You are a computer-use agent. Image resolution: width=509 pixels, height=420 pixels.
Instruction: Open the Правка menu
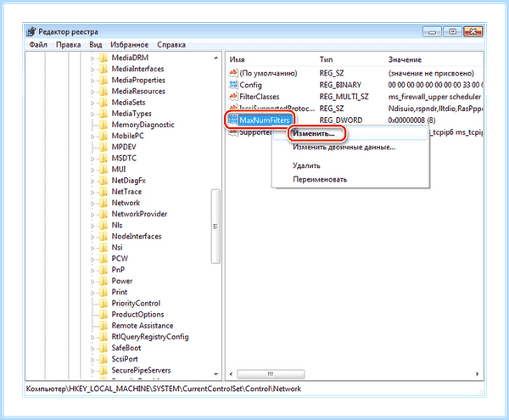[x=68, y=45]
